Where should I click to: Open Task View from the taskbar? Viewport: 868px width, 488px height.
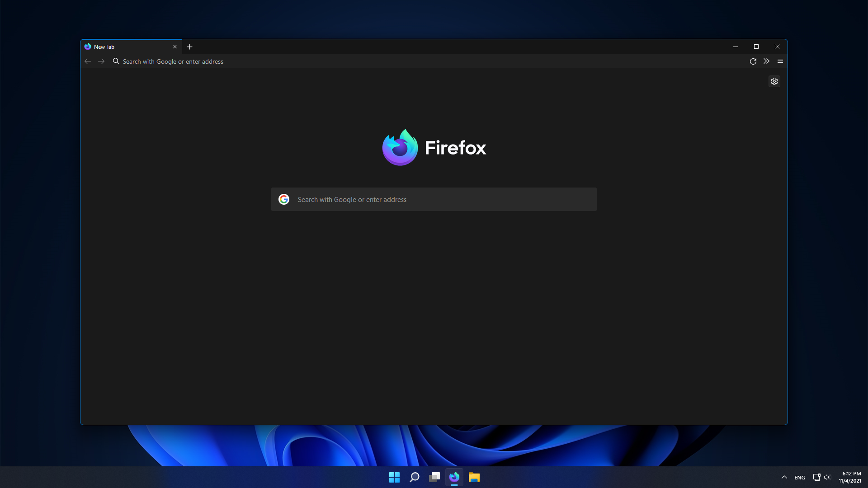point(434,477)
